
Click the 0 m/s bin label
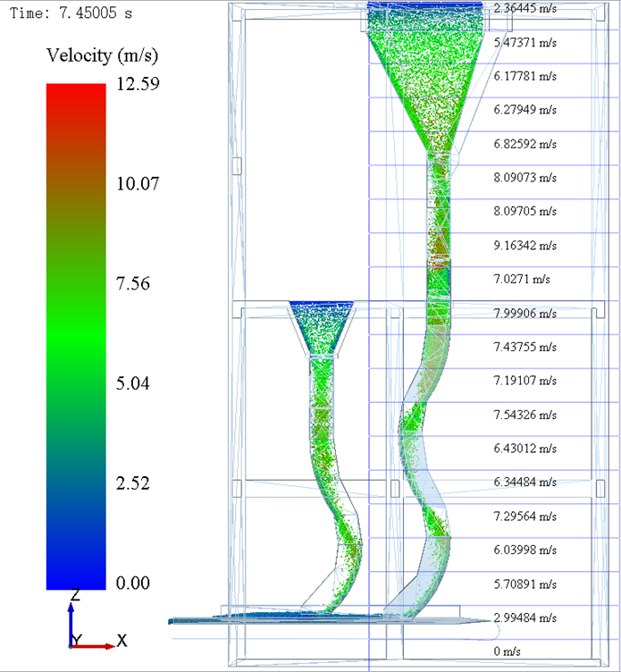(x=507, y=651)
